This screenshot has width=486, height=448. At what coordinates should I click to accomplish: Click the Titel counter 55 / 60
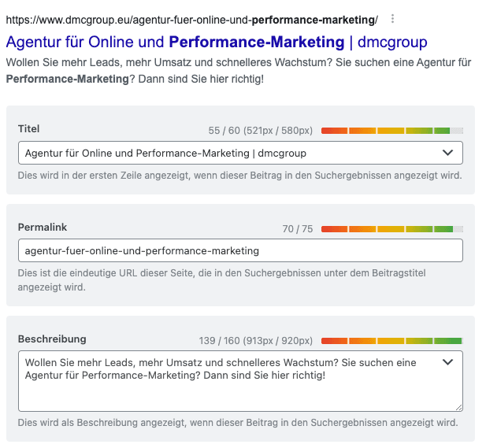point(259,131)
